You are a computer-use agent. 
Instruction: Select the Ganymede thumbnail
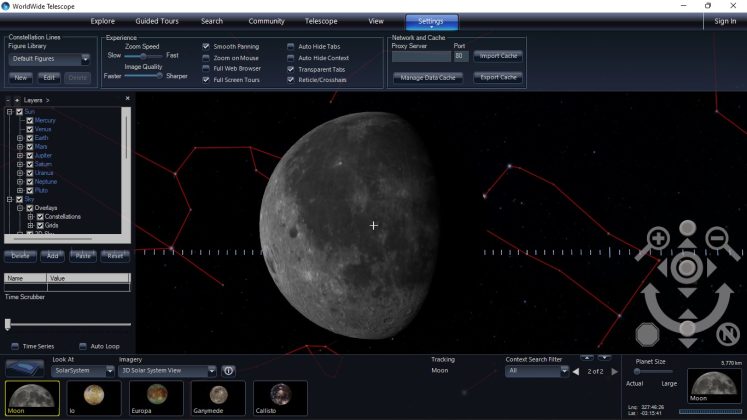point(218,398)
